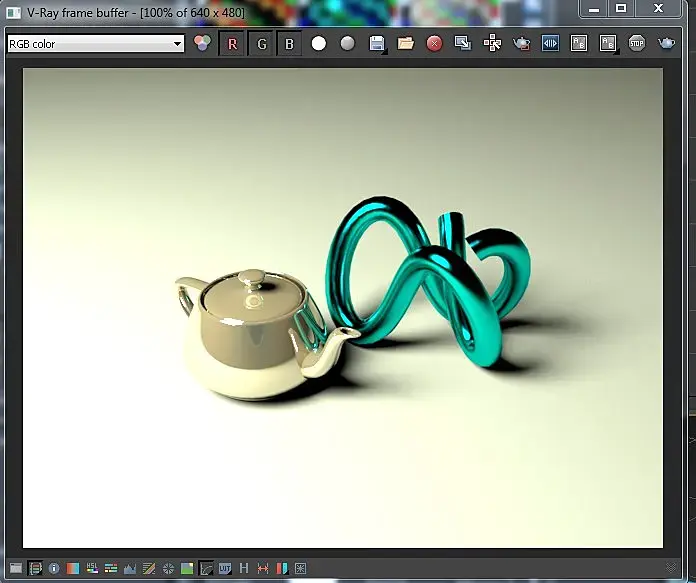696x583 pixels.
Task: Open the RGB color channel dropdown
Action: pyautogui.click(x=96, y=44)
